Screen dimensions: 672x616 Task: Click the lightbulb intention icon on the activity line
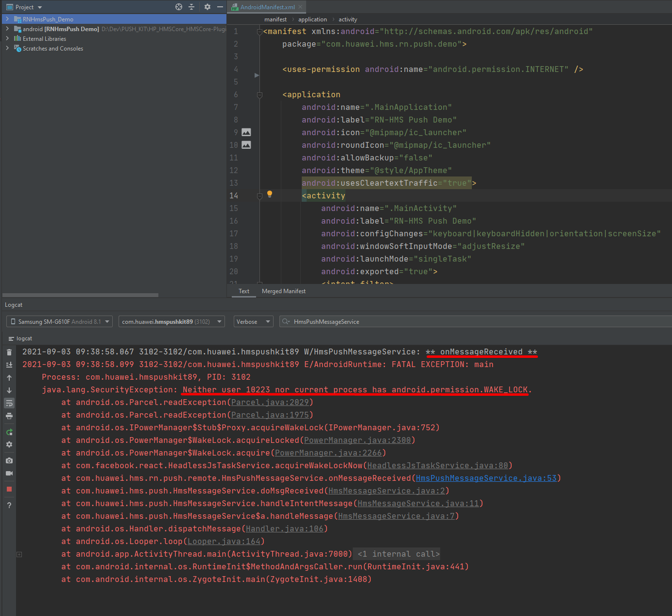pos(270,194)
